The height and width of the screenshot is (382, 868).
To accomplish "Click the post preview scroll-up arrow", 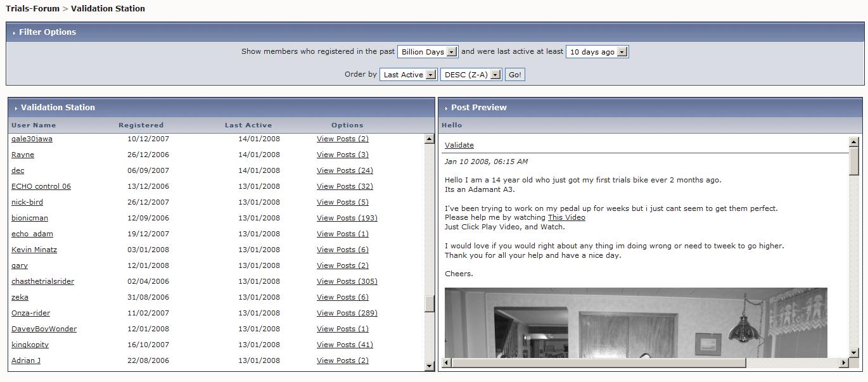I will (853, 142).
